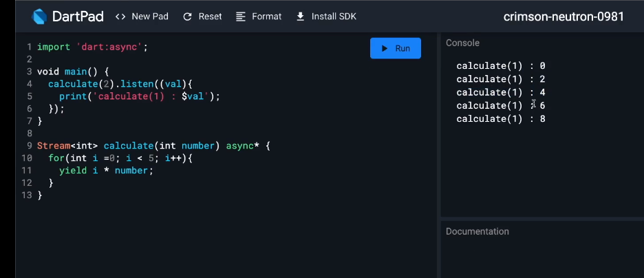Click the for loop line
This screenshot has width=644, height=278.
coord(120,158)
